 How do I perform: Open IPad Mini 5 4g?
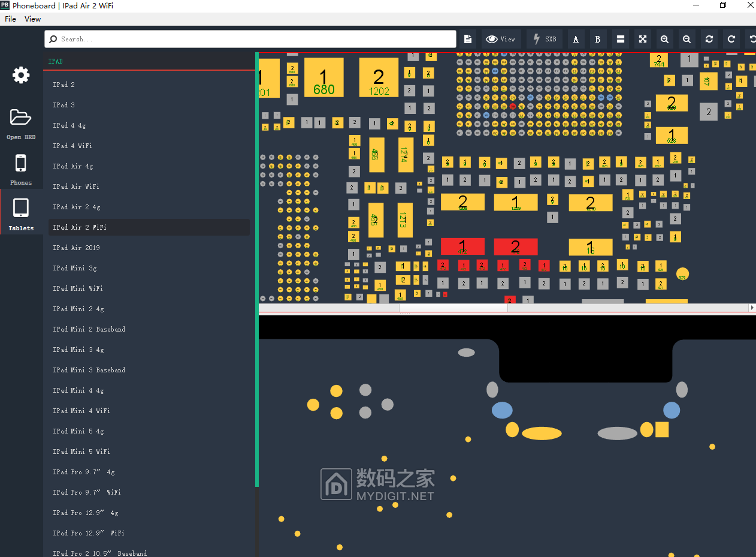149,431
